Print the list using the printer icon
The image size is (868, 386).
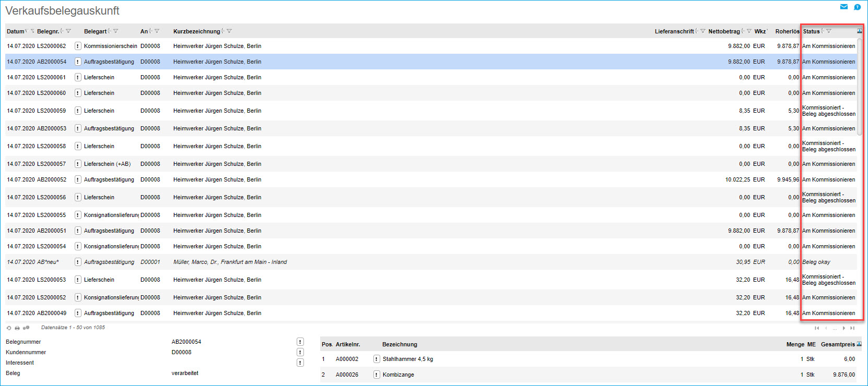coord(17,328)
